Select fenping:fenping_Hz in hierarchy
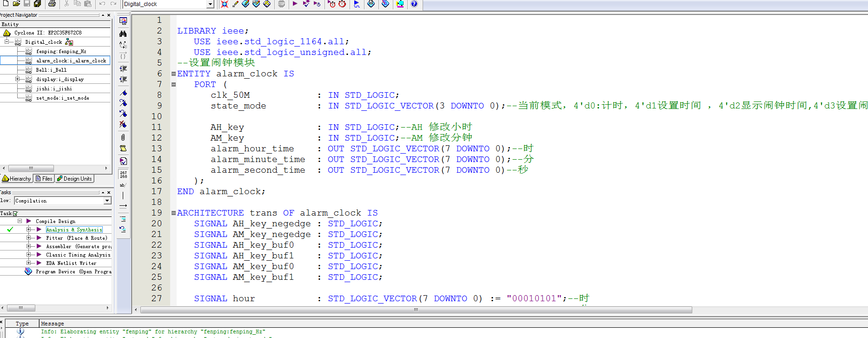The width and height of the screenshot is (868, 338). pyautogui.click(x=61, y=51)
